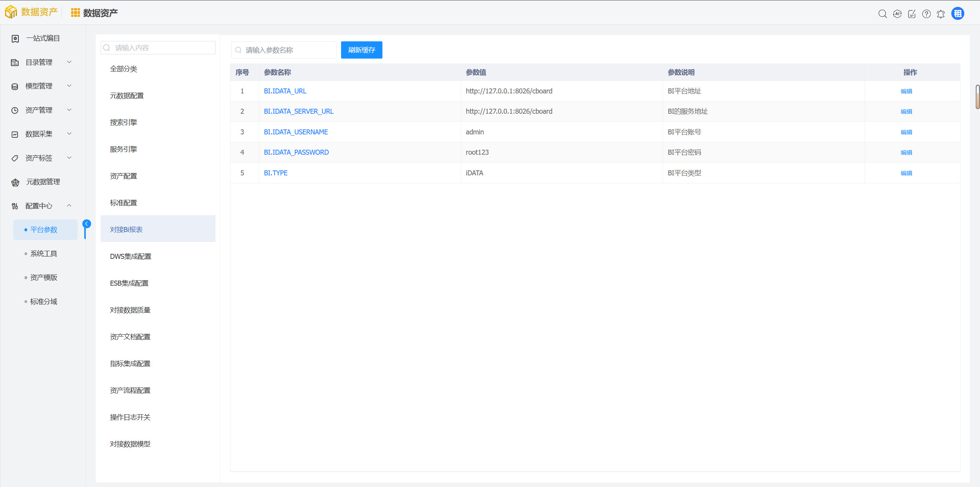Image resolution: width=980 pixels, height=487 pixels.
Task: Open 一站式编目 sidebar item
Action: pyautogui.click(x=43, y=38)
